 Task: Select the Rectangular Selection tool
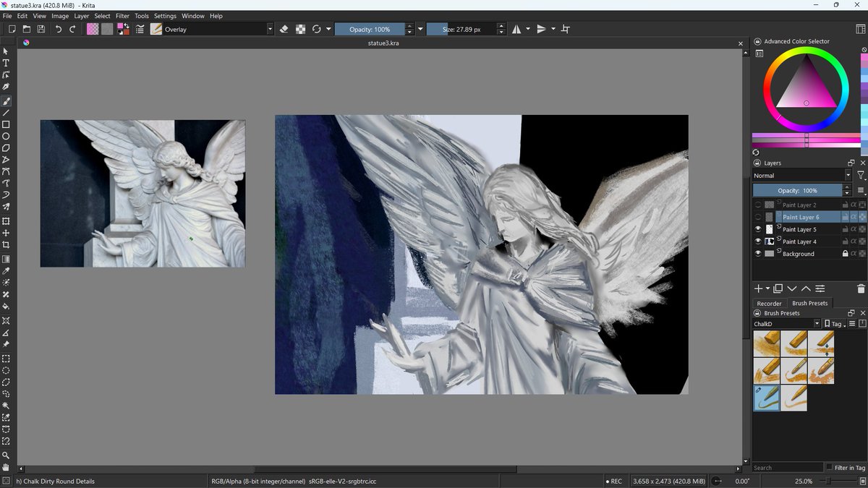(x=6, y=359)
